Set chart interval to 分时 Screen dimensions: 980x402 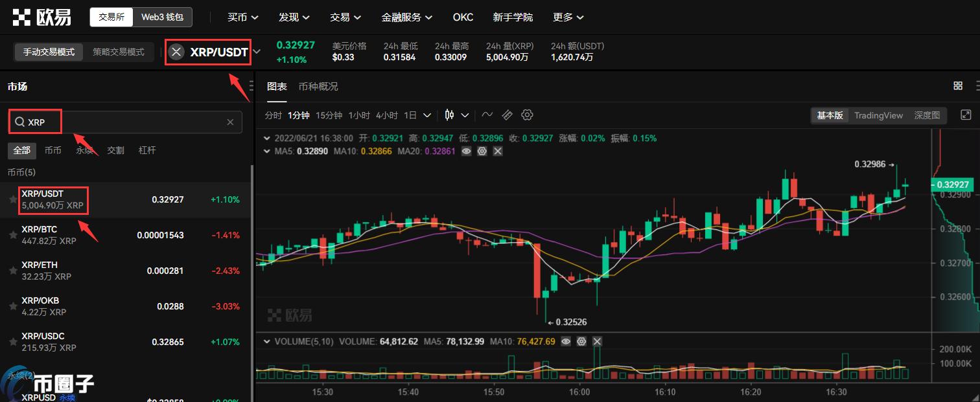pos(273,115)
